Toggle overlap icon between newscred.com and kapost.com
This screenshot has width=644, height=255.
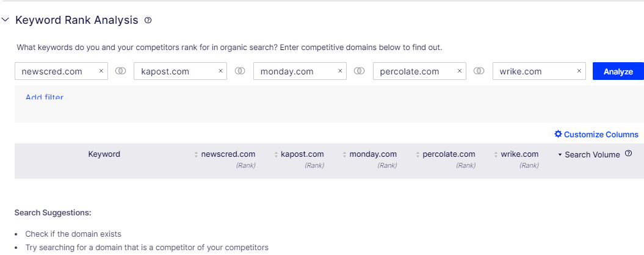[x=120, y=71]
